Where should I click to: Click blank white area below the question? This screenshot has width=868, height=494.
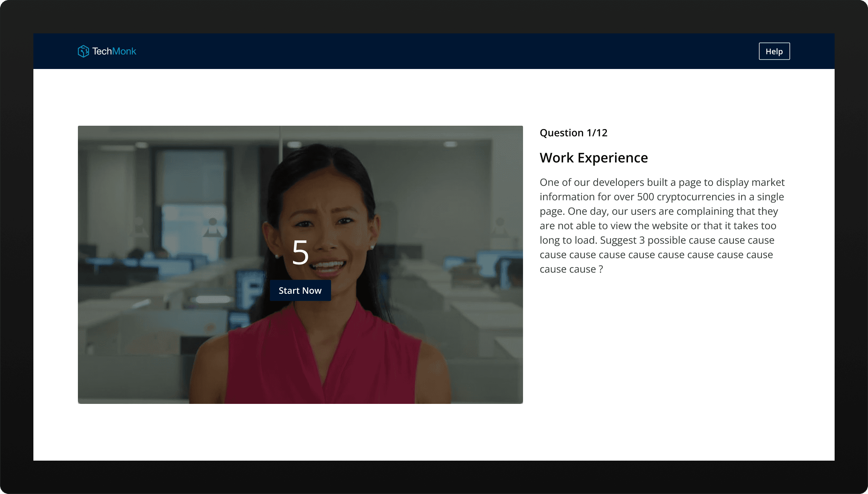[x=664, y=352]
